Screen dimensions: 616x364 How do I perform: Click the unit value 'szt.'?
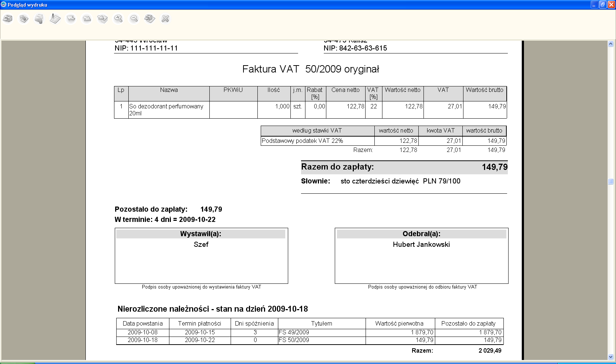(x=297, y=107)
